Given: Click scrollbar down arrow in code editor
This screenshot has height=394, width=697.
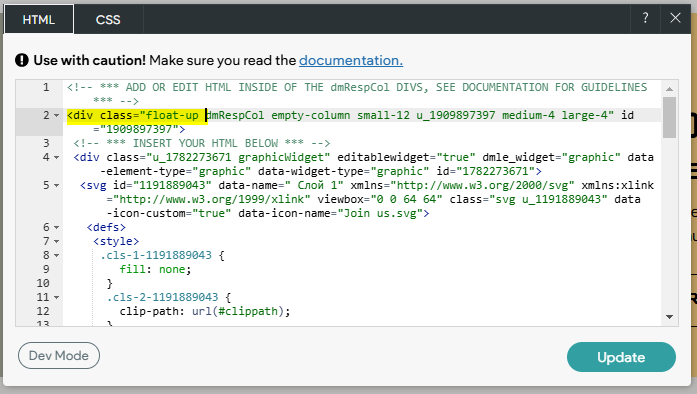Looking at the screenshot, I should tap(669, 317).
